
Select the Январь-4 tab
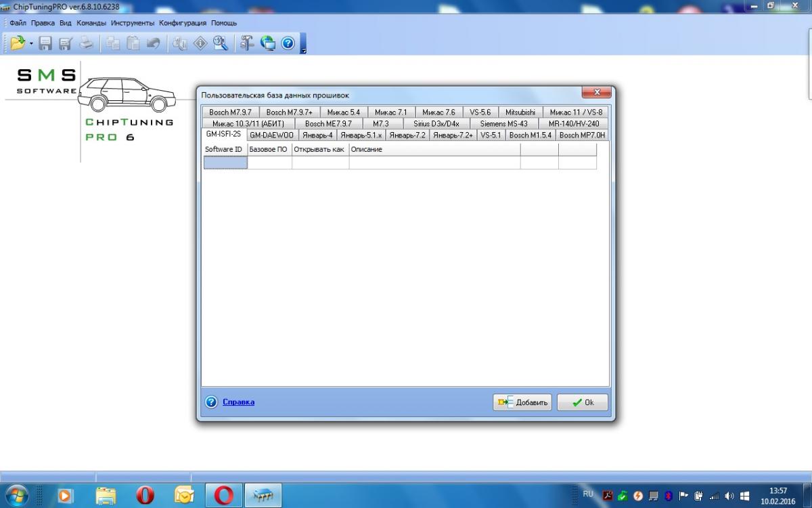317,135
